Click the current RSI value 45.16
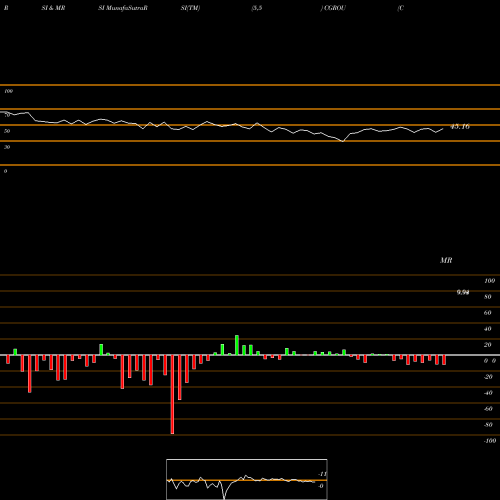The height and width of the screenshot is (500, 500). pyautogui.click(x=460, y=127)
